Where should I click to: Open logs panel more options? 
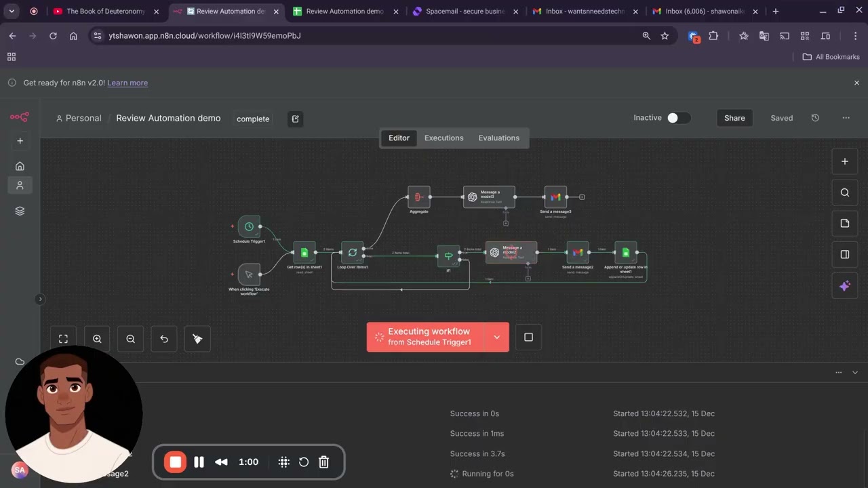point(839,373)
